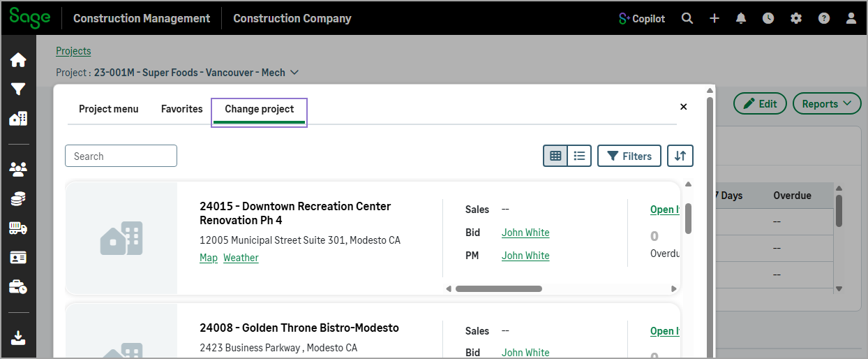
Task: Click the sort order button
Action: (680, 156)
